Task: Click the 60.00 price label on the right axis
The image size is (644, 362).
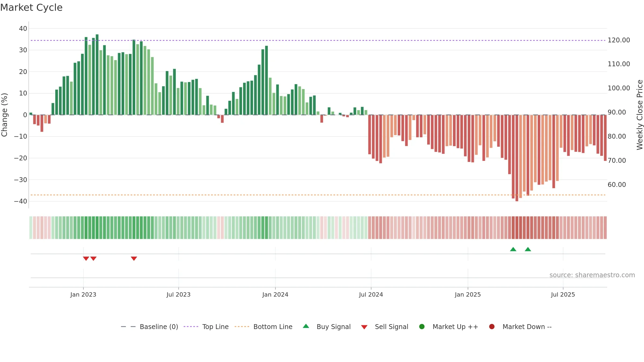Action: click(x=617, y=184)
